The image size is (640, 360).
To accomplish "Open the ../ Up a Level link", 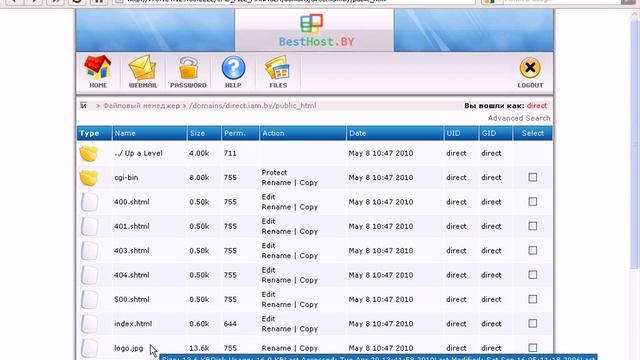I will coord(138,153).
